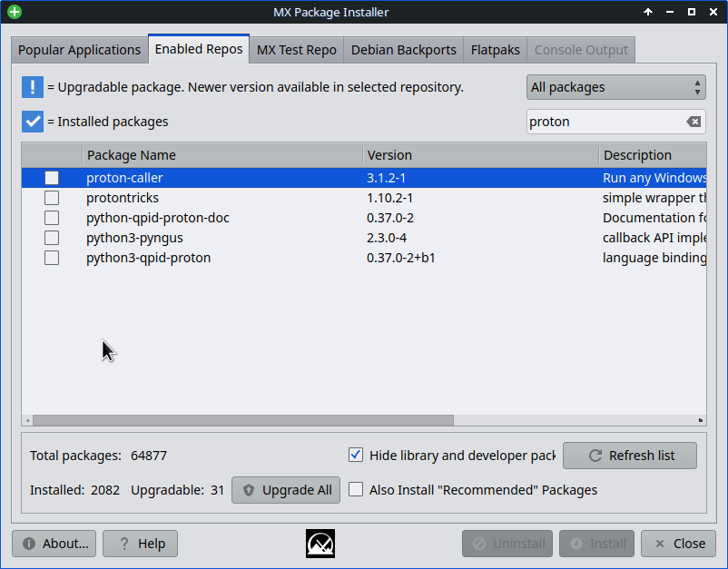Sort by the Package Name column header
The width and height of the screenshot is (728, 569).
coord(222,155)
